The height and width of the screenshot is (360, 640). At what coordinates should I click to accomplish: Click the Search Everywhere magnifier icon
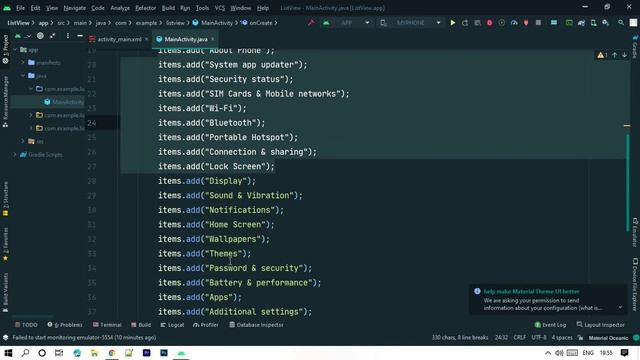[621, 23]
